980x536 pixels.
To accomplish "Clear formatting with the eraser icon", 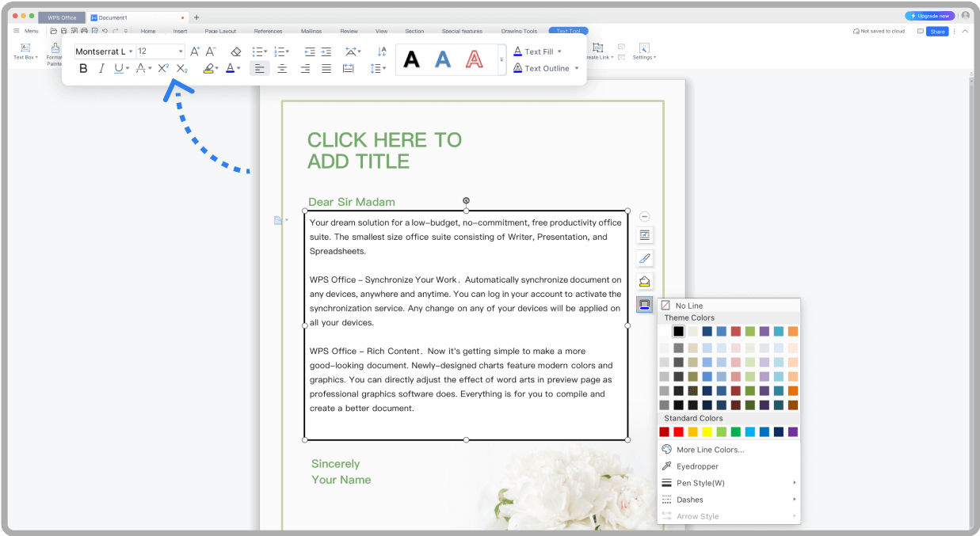I will point(235,51).
